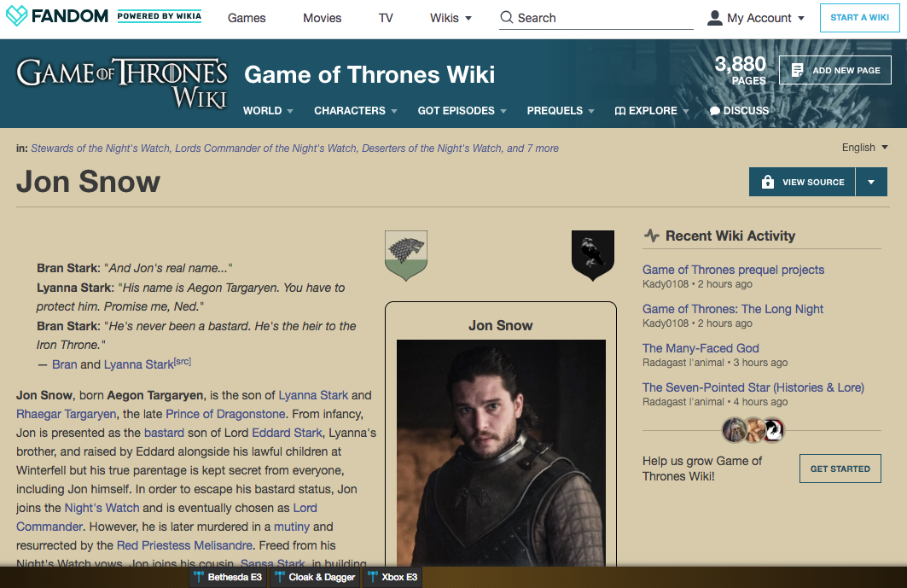Open the dropdown arrow beside View Source
The height and width of the screenshot is (588, 907).
tap(871, 182)
